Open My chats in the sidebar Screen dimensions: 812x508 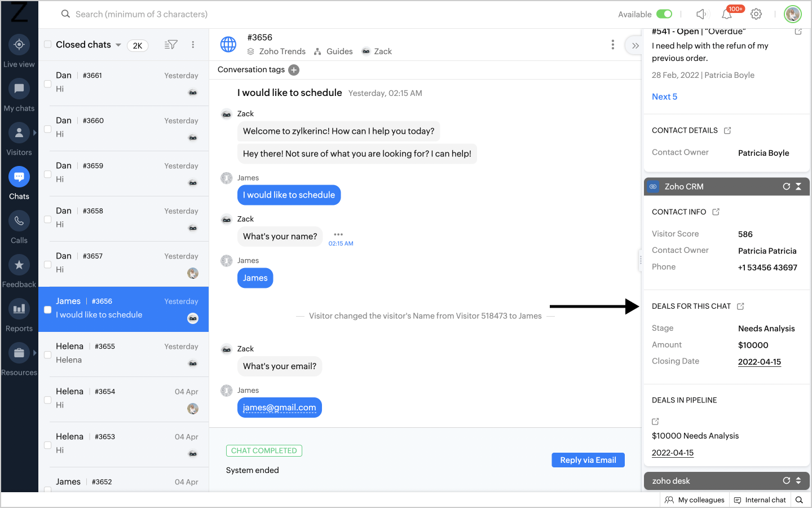pyautogui.click(x=19, y=89)
